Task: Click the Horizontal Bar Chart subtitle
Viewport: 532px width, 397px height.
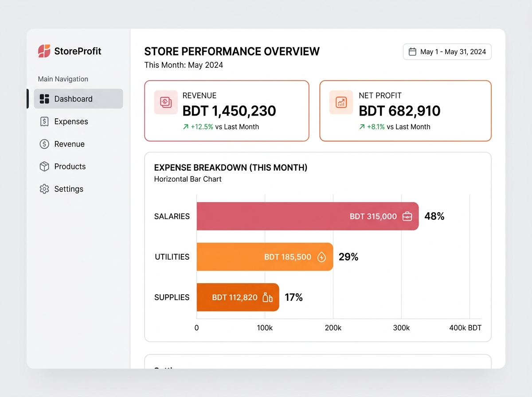Action: [188, 179]
